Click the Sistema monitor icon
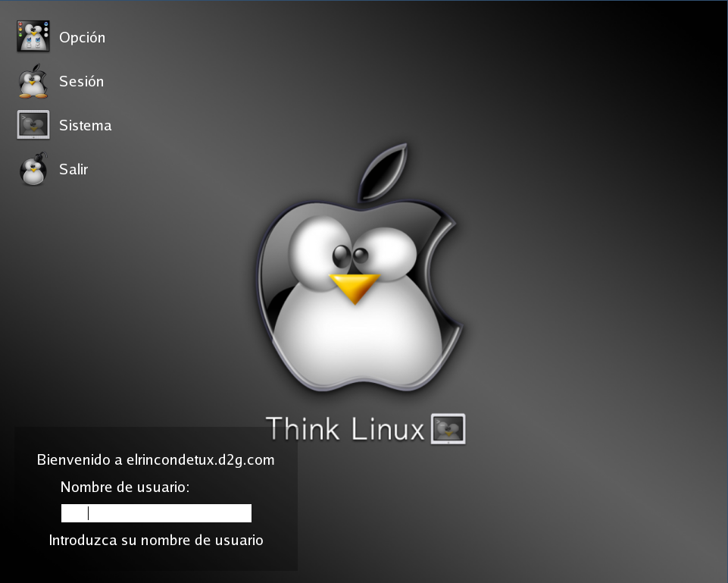Image resolution: width=728 pixels, height=583 pixels. 33,124
